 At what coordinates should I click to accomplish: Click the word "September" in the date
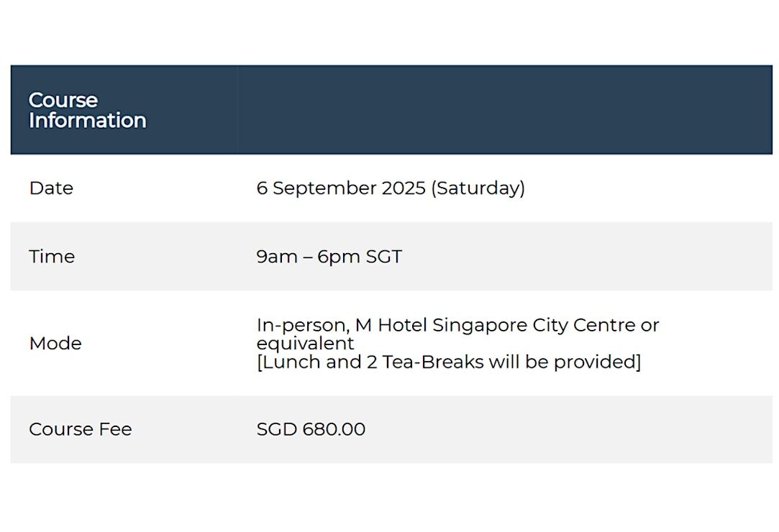pos(324,188)
